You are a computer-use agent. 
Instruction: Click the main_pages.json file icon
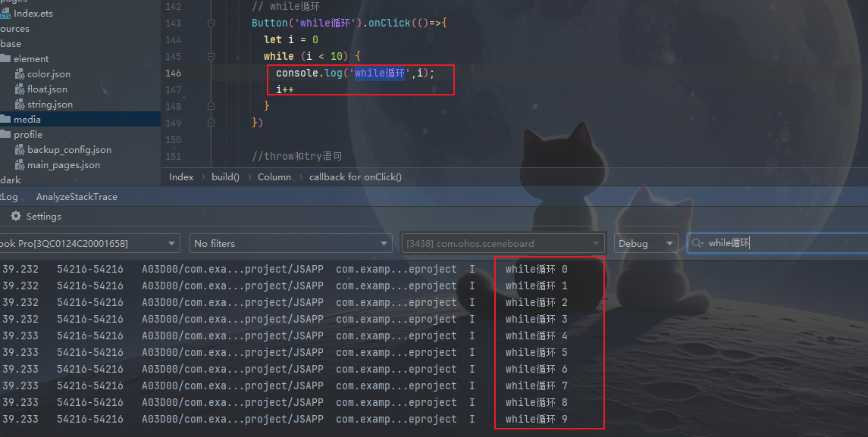(20, 165)
